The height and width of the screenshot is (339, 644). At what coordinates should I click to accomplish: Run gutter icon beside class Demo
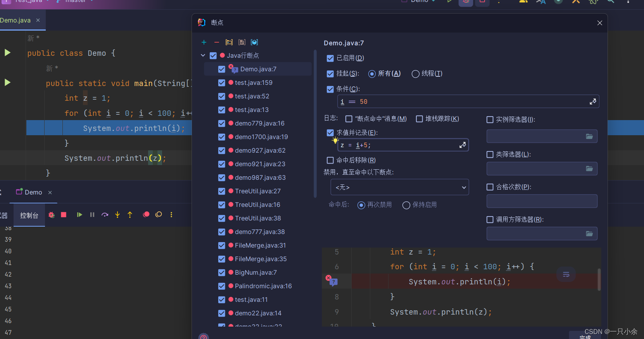[7, 53]
